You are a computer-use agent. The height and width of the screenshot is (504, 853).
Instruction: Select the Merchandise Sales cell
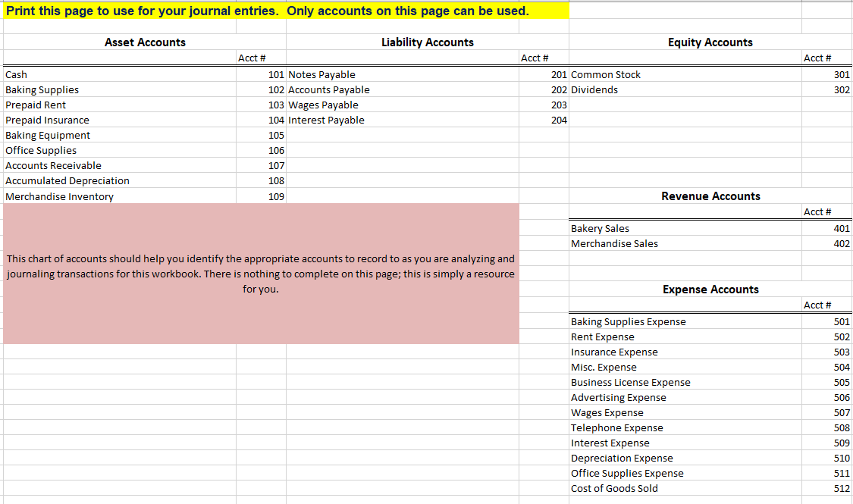click(x=685, y=243)
